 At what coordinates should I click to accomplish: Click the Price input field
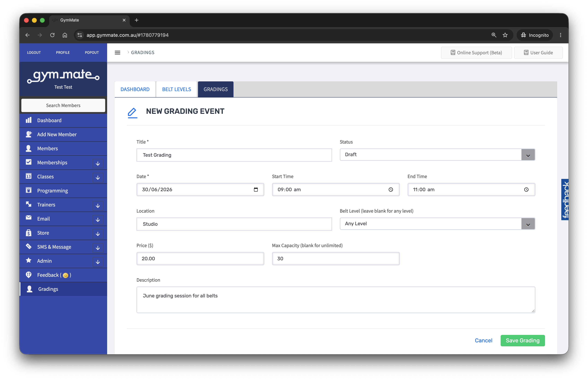(x=200, y=259)
